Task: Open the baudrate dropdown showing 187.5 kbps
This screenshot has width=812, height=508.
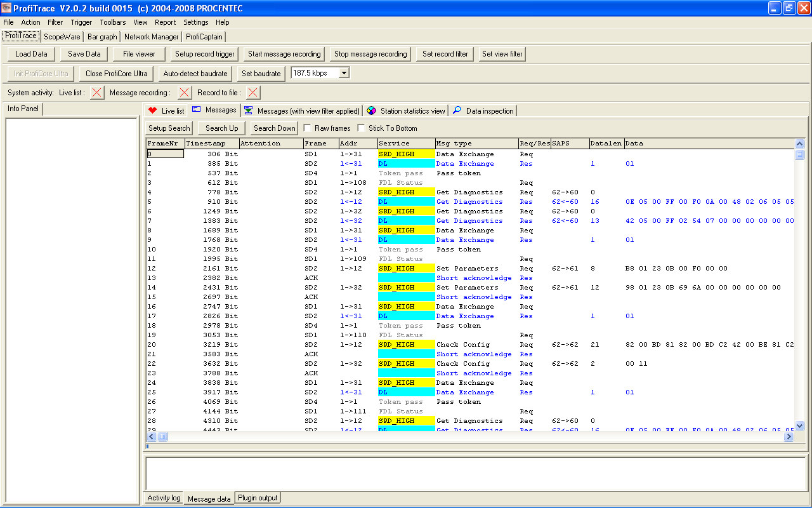Action: click(344, 73)
